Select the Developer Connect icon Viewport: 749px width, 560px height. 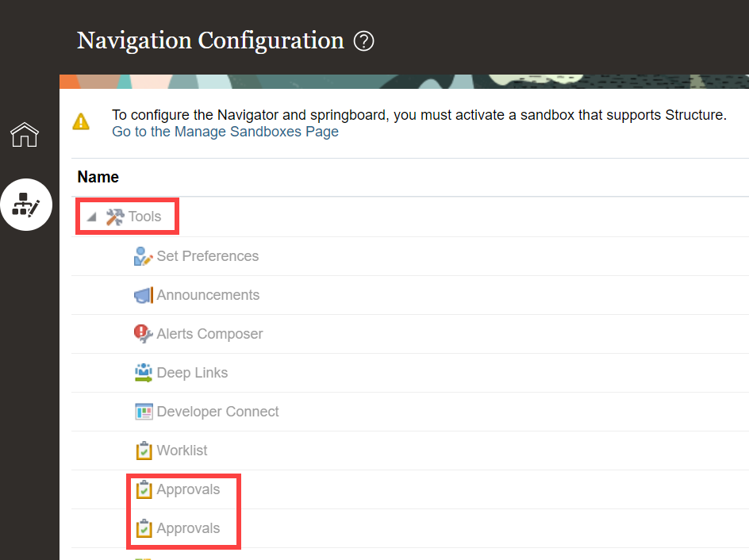pyautogui.click(x=143, y=411)
